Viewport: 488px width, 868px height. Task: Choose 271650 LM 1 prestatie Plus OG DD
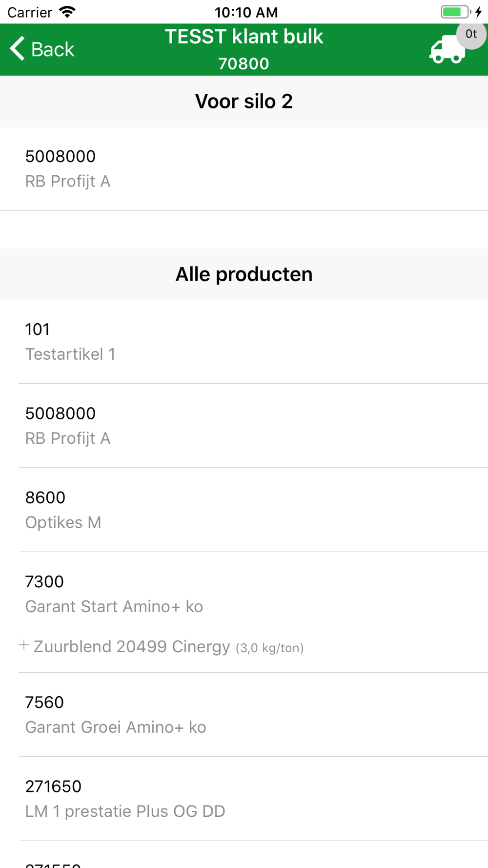[244, 799]
